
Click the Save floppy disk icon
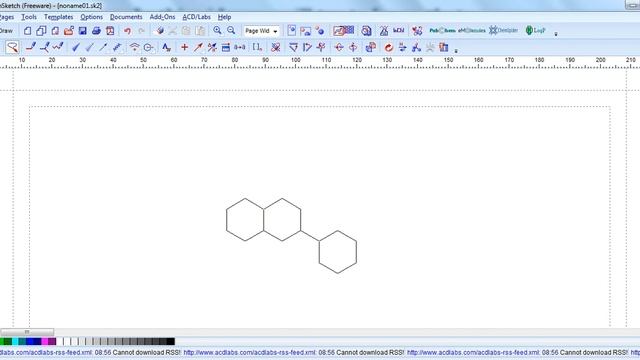click(82, 31)
